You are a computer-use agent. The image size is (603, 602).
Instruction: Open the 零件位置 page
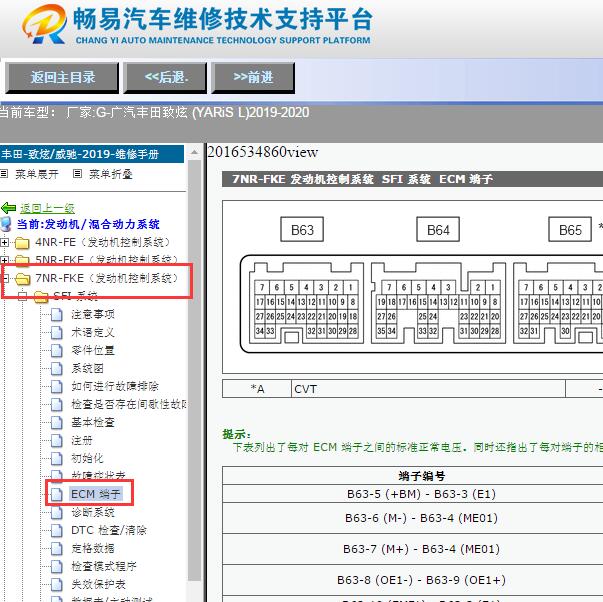tap(93, 350)
